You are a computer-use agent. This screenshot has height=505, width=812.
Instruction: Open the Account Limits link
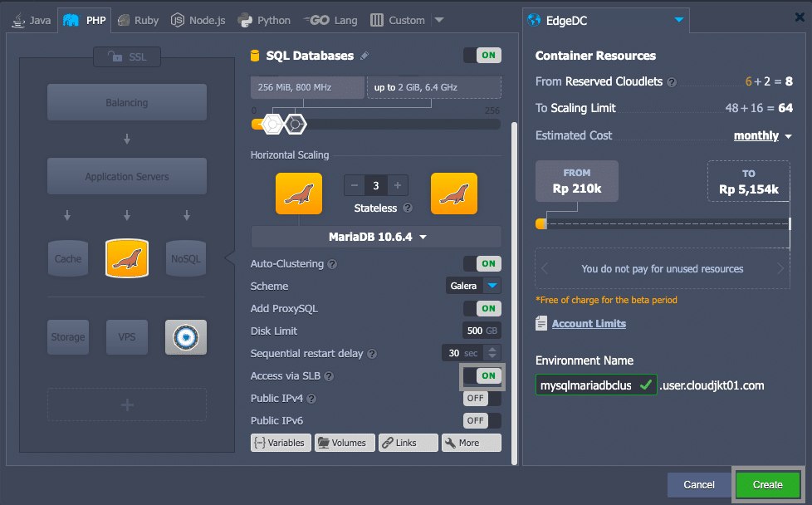tap(589, 324)
